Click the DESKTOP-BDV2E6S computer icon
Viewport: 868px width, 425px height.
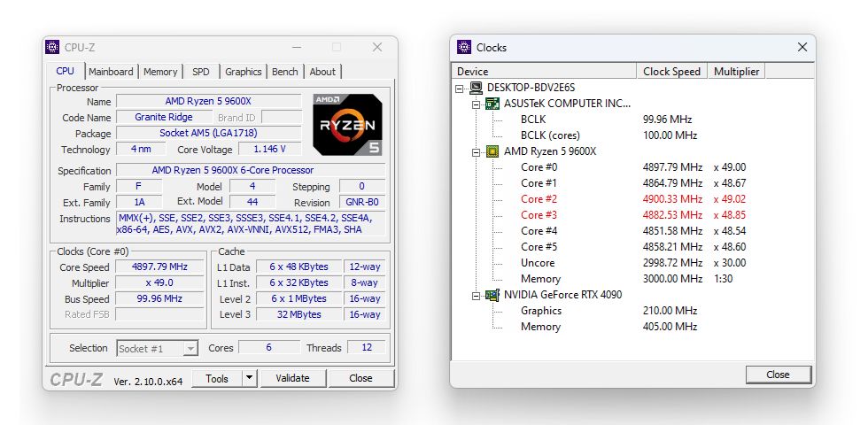pos(476,88)
